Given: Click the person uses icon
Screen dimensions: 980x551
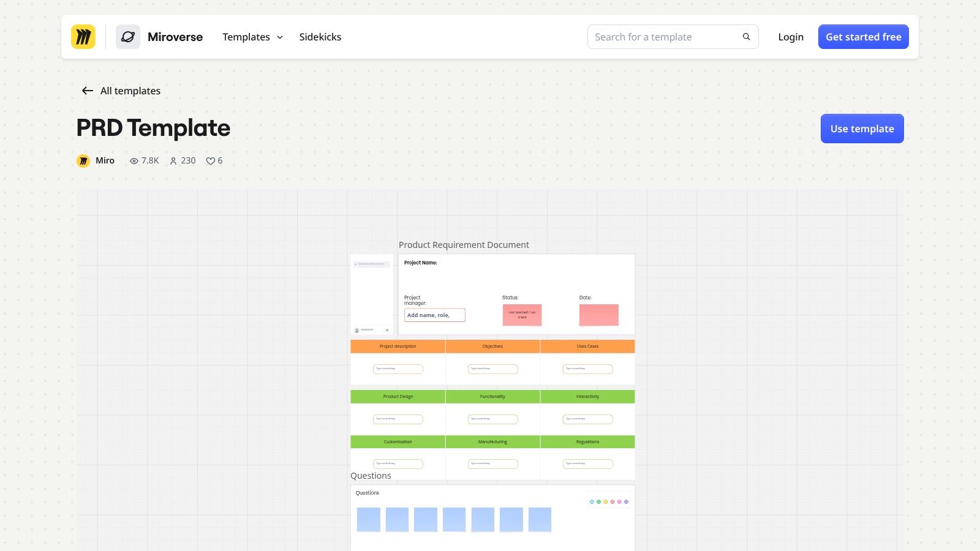Looking at the screenshot, I should tap(173, 161).
